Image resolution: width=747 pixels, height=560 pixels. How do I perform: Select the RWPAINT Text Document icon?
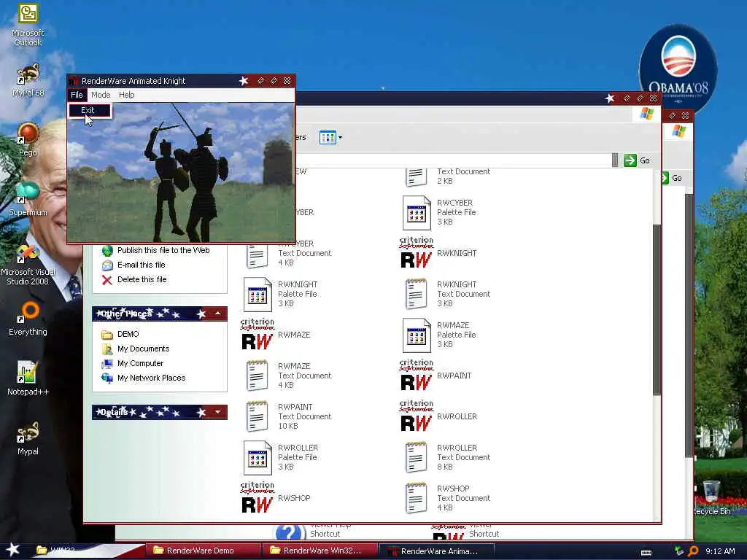[258, 416]
